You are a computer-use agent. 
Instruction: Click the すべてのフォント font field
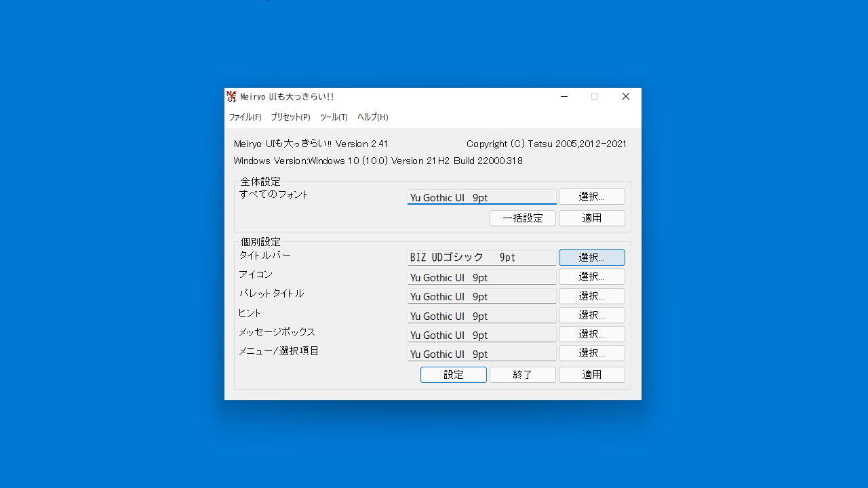[482, 197]
